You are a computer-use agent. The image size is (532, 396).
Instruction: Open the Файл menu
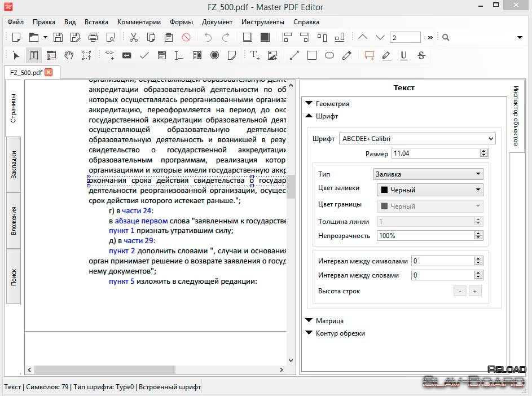(x=15, y=22)
